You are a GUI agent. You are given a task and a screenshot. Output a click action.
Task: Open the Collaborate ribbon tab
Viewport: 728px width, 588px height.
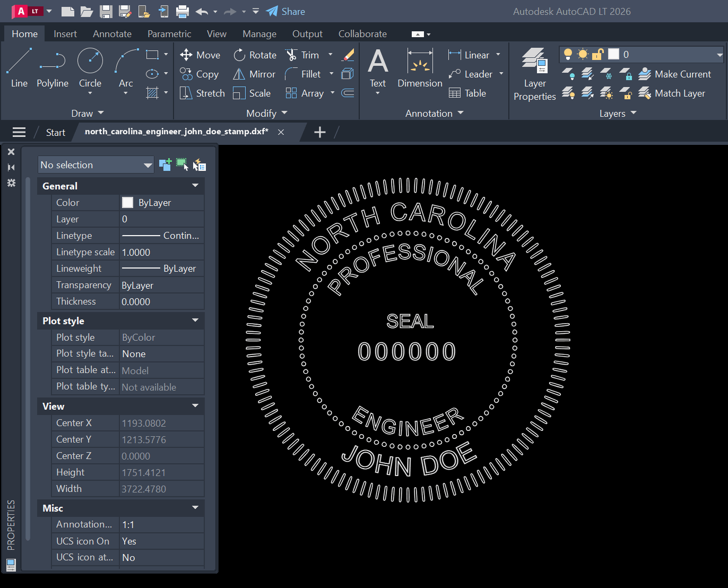click(x=362, y=34)
